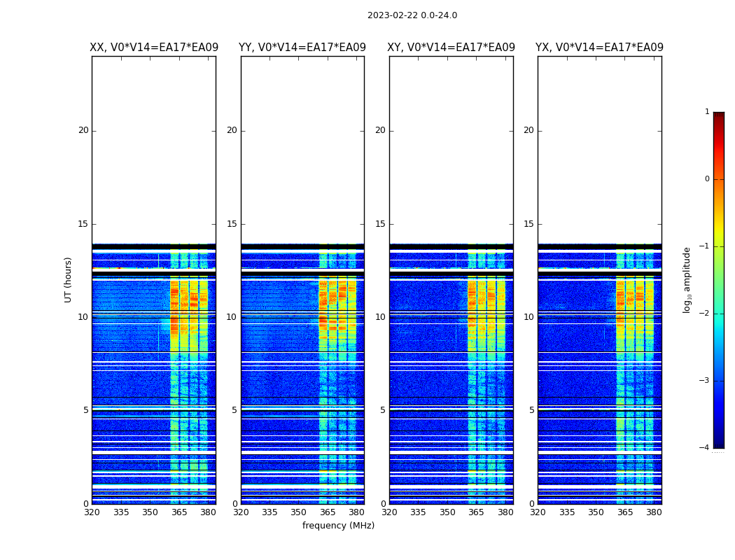Click the 'log10 amplitude' colorbar label
This screenshot has height=560, width=735.
tap(687, 279)
